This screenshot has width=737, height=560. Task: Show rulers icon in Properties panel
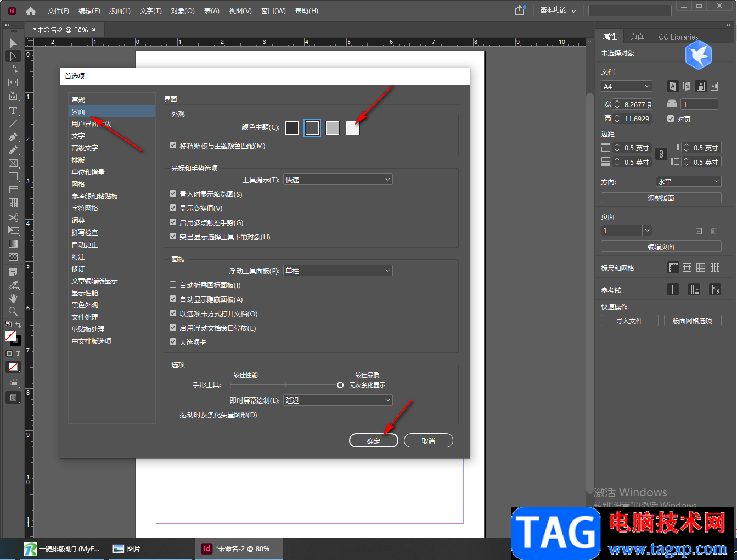pos(673,267)
